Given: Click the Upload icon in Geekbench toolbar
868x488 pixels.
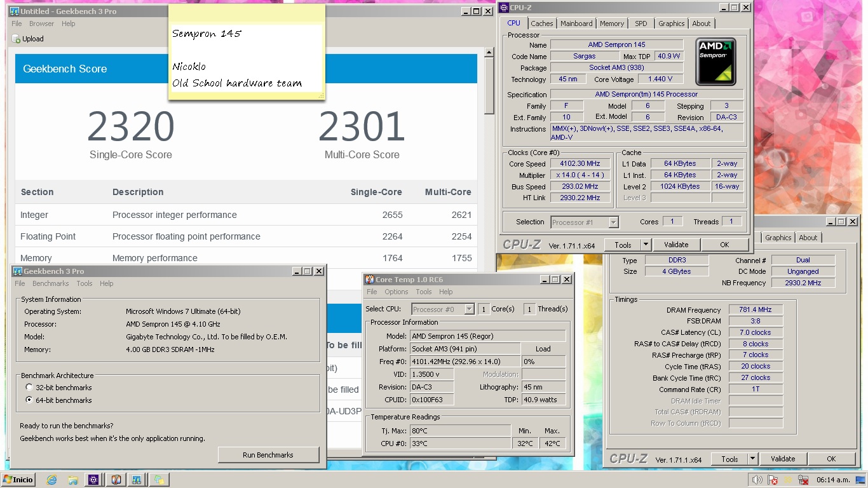Looking at the screenshot, I should [17, 39].
